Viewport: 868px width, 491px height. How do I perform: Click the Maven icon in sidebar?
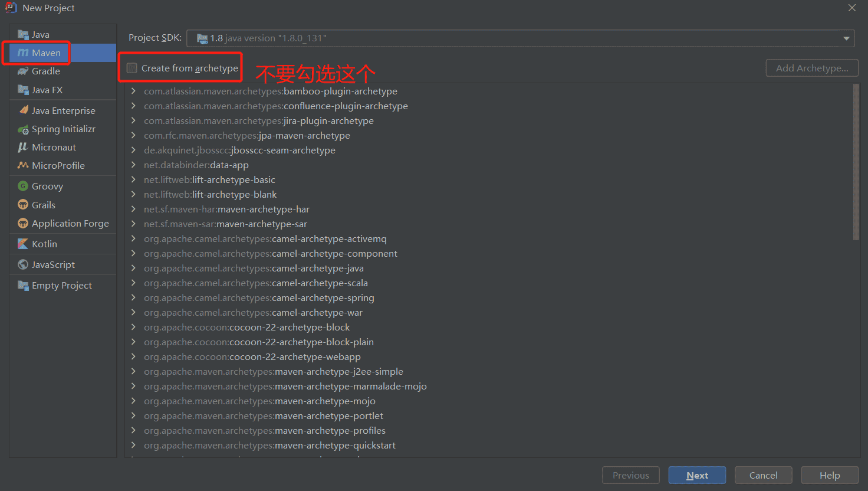tap(23, 53)
